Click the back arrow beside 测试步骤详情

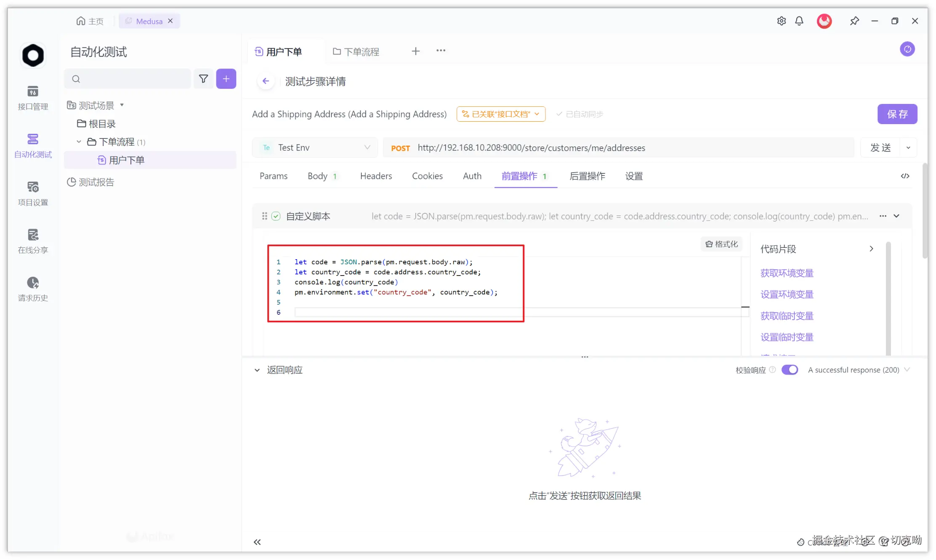266,81
